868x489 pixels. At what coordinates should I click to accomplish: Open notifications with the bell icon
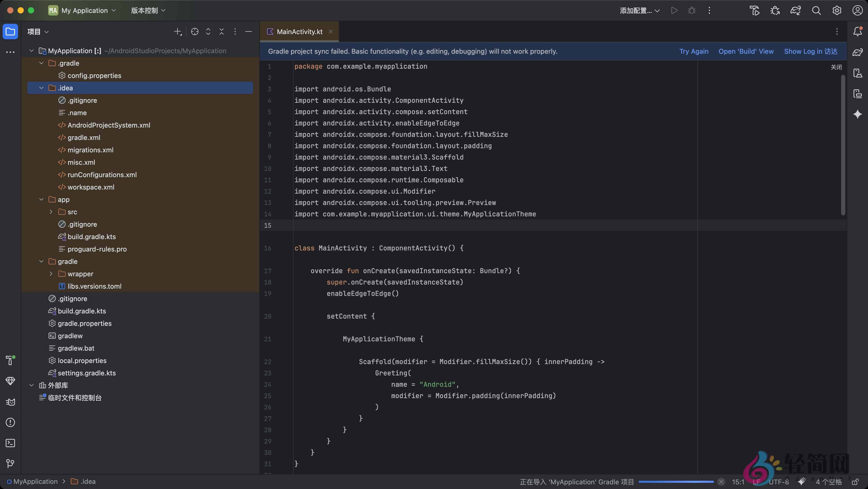coord(858,31)
